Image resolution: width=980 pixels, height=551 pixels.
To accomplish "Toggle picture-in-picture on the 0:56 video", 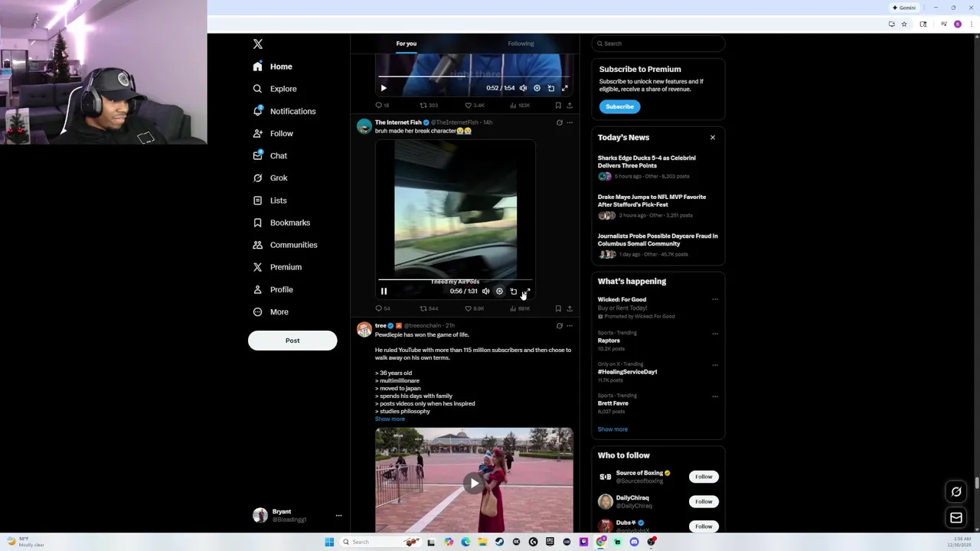I will click(514, 292).
